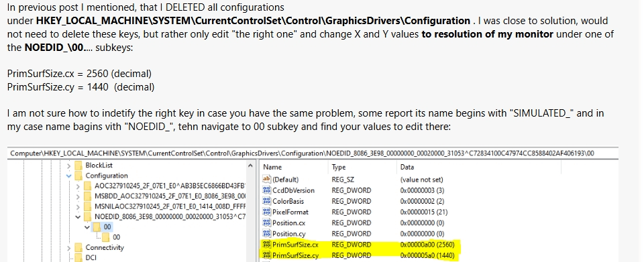
Task: Select the NOEDID_8086_3E98_00000000 key label
Action: [170, 216]
